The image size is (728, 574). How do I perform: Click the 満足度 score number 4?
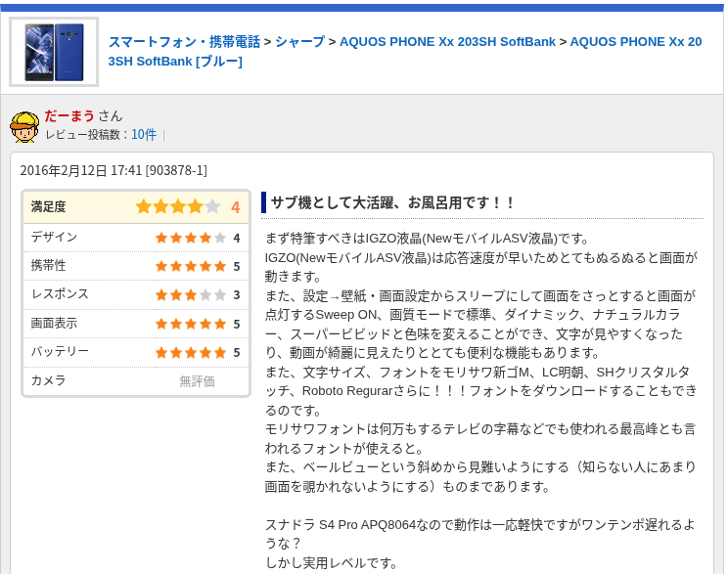236,207
